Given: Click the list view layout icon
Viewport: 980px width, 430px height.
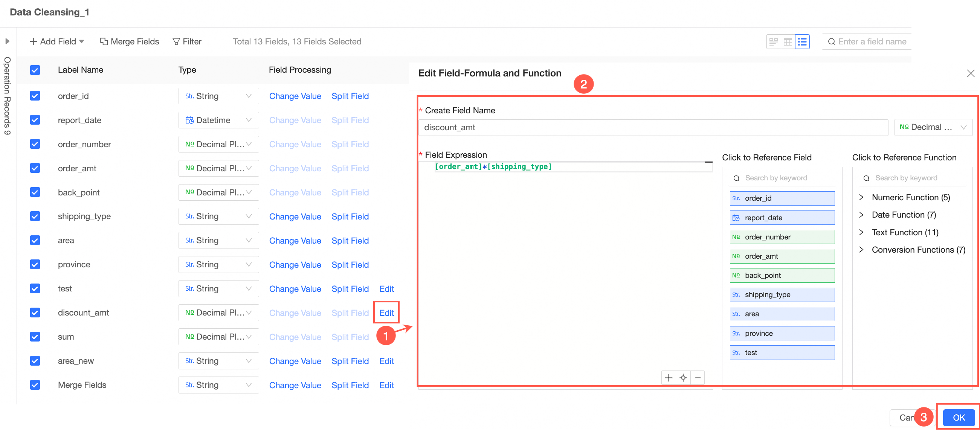Looking at the screenshot, I should pyautogui.click(x=802, y=41).
